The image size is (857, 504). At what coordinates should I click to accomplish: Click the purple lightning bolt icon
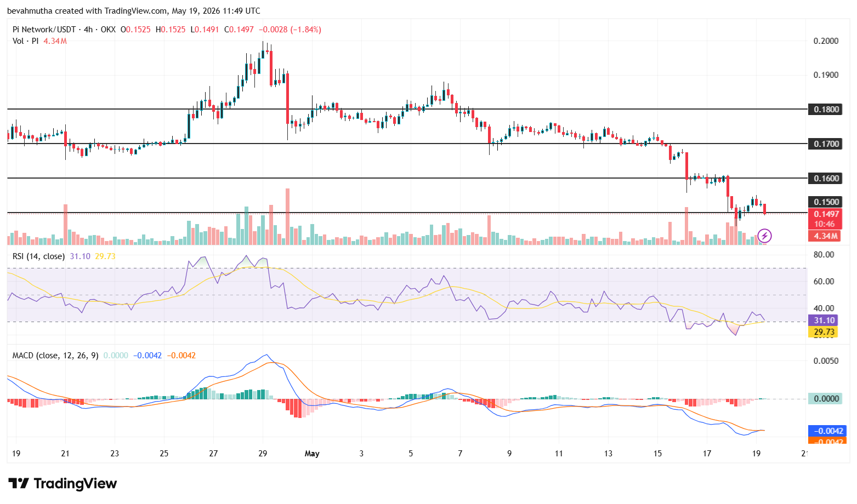coord(764,236)
